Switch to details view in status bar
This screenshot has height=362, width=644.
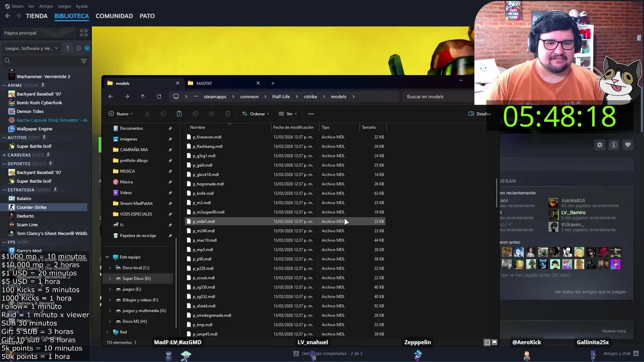click(487, 342)
